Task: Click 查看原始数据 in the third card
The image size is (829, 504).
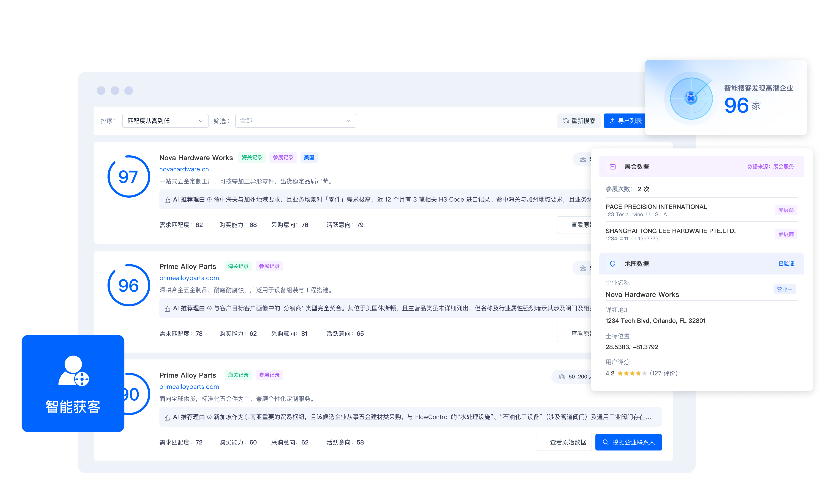Action: pos(563,443)
